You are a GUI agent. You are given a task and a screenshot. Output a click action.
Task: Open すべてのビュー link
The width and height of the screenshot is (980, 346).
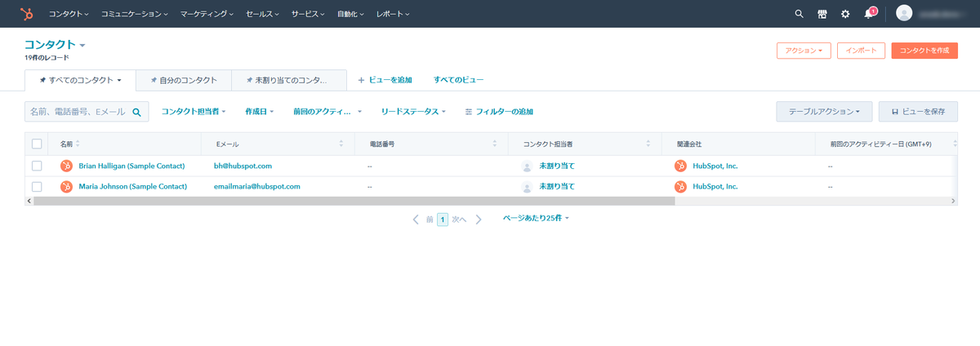(458, 80)
